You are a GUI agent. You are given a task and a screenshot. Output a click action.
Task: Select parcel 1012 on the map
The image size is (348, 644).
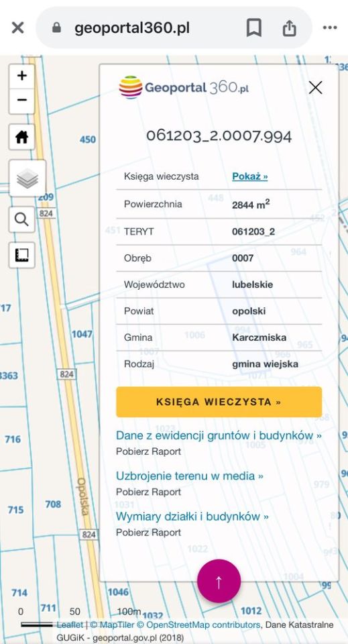pyautogui.click(x=251, y=610)
